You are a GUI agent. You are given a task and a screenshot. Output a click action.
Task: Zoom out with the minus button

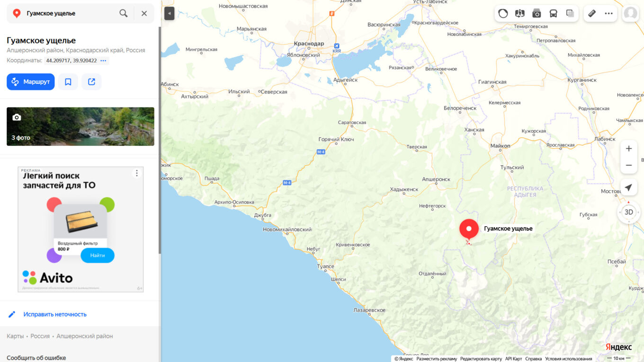coord(629,165)
